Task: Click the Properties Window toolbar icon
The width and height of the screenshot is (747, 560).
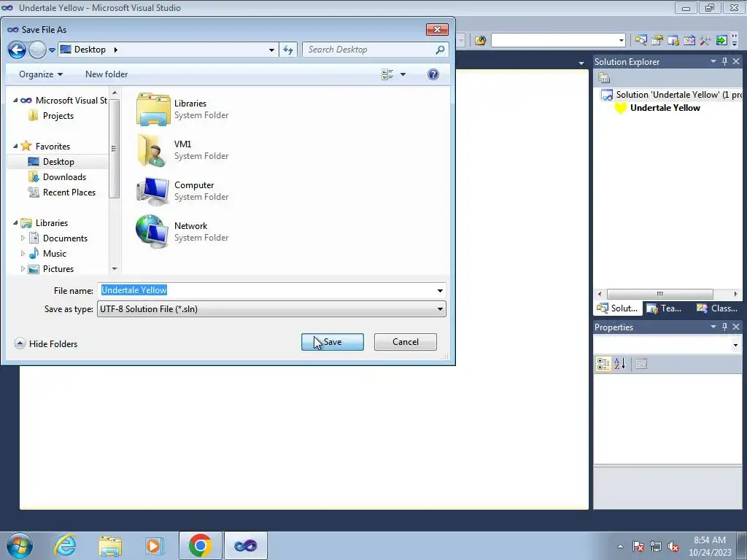Action: coord(657,41)
